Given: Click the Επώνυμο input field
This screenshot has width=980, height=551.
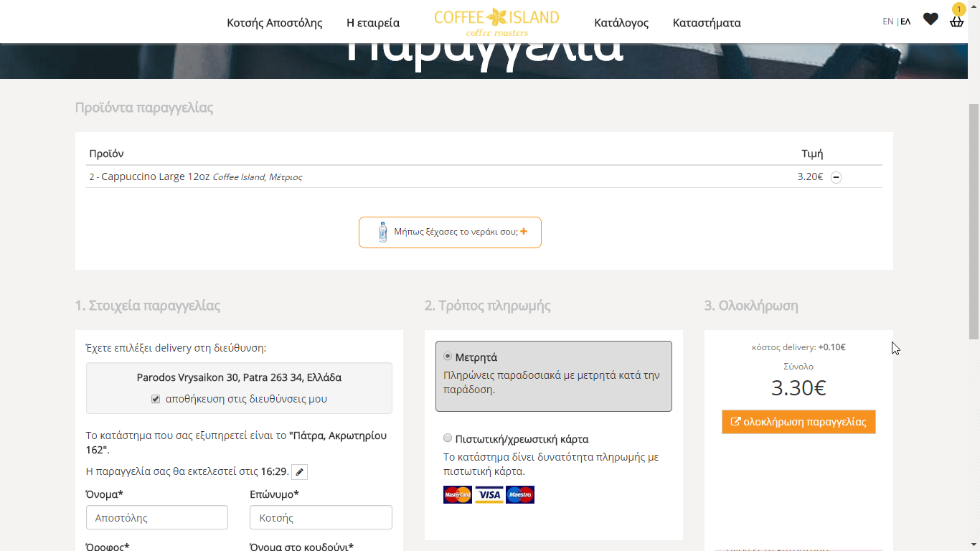Looking at the screenshot, I should coord(321,517).
